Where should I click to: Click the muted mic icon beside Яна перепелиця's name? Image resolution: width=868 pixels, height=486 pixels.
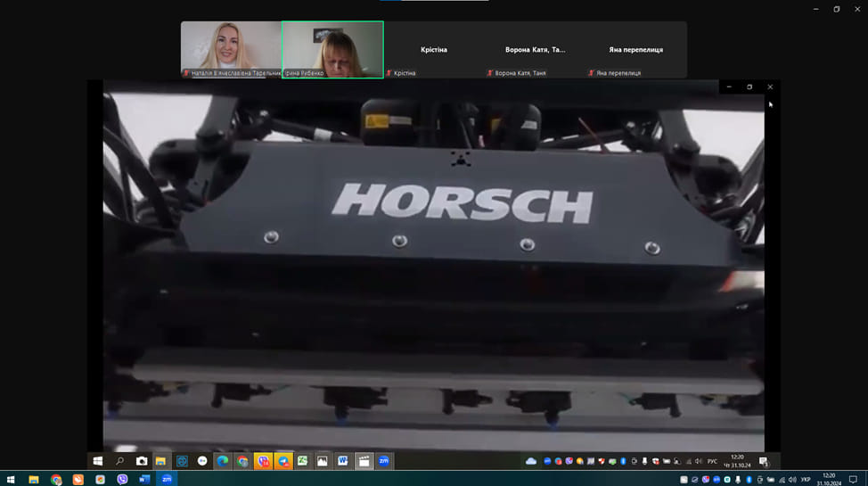[x=591, y=73]
